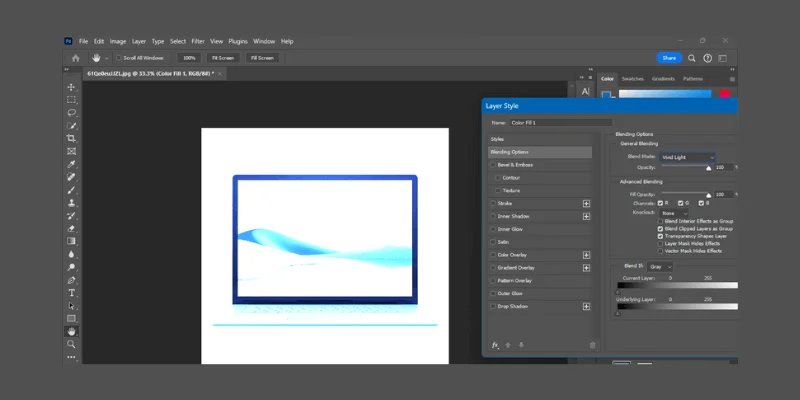Uncheck Transparency Shapes Layer
This screenshot has width=800, height=400.
click(660, 236)
